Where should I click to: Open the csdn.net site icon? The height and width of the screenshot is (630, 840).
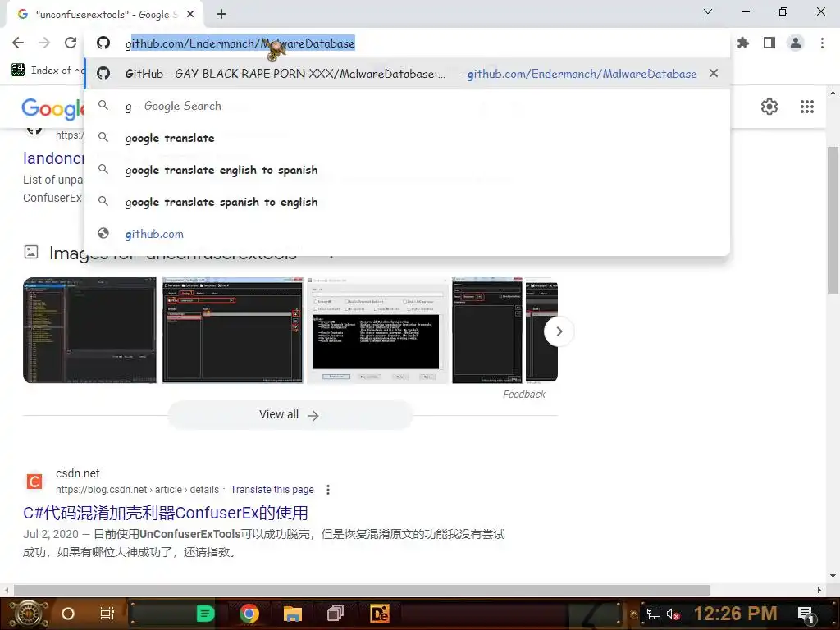pyautogui.click(x=34, y=481)
